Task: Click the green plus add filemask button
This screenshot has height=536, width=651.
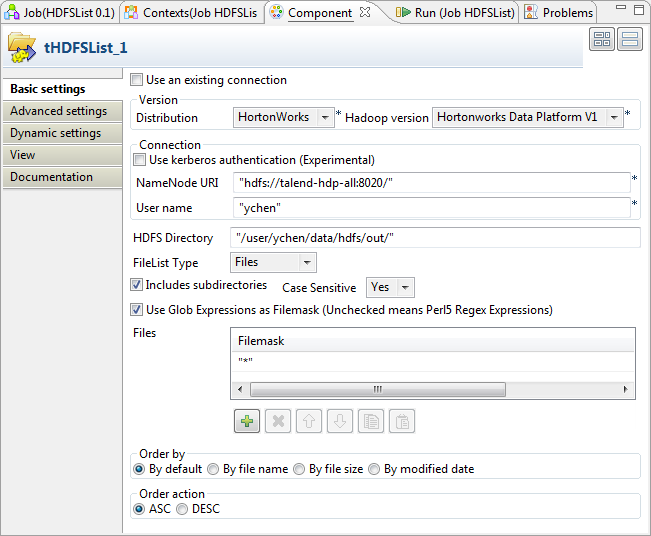Action: click(247, 422)
